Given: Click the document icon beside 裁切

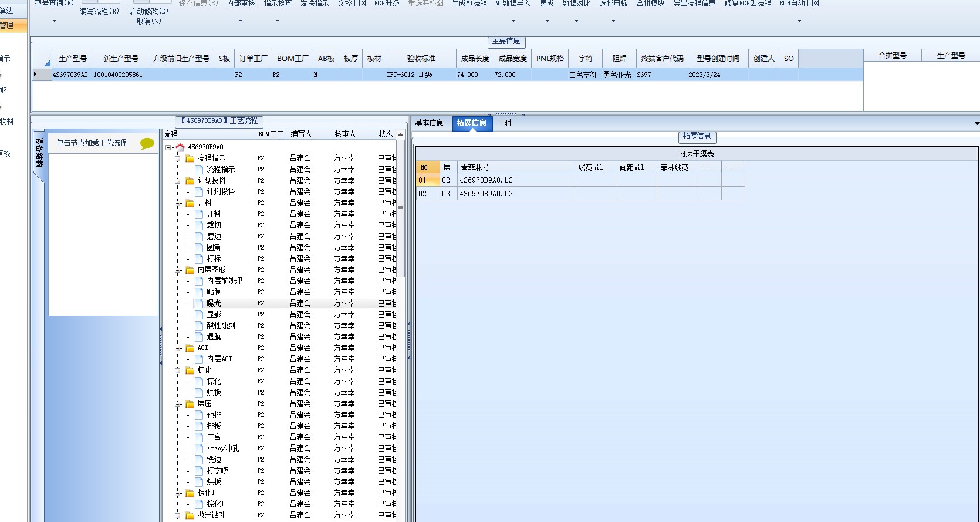Looking at the screenshot, I should tap(199, 225).
